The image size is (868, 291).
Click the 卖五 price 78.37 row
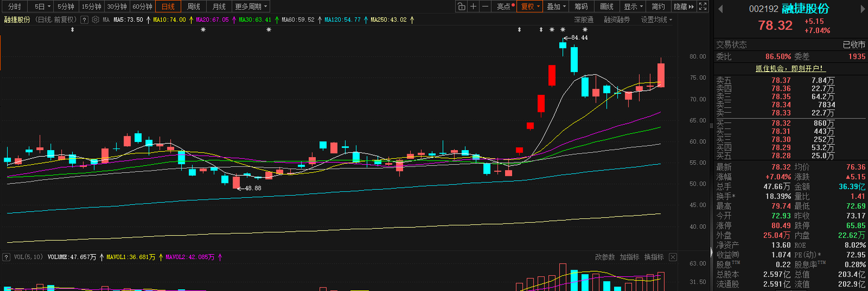click(x=791, y=80)
